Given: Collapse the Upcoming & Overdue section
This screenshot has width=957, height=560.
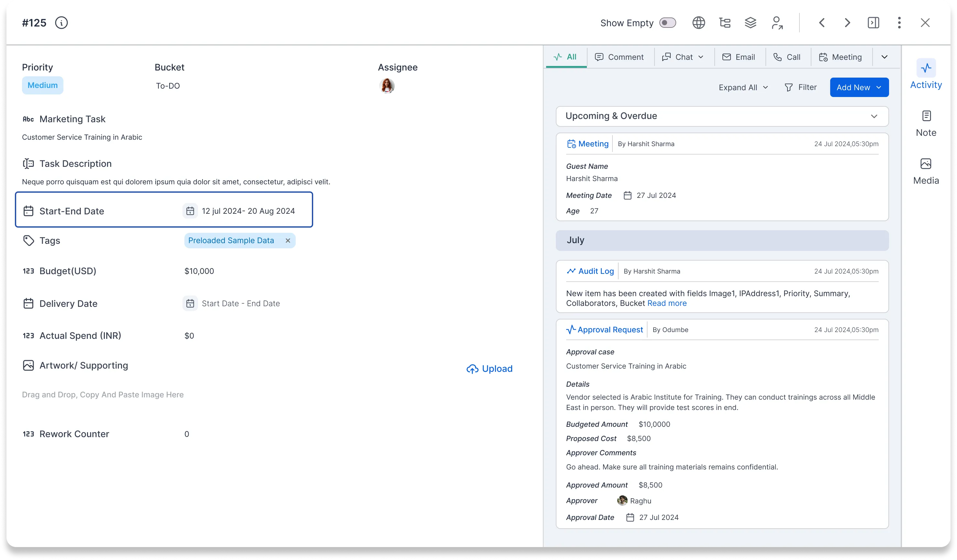Looking at the screenshot, I should pyautogui.click(x=874, y=116).
